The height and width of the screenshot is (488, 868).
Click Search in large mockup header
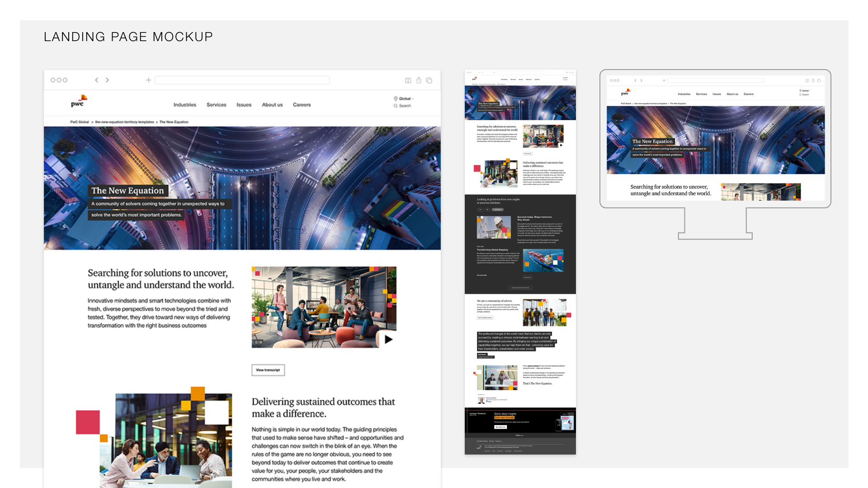pyautogui.click(x=402, y=106)
